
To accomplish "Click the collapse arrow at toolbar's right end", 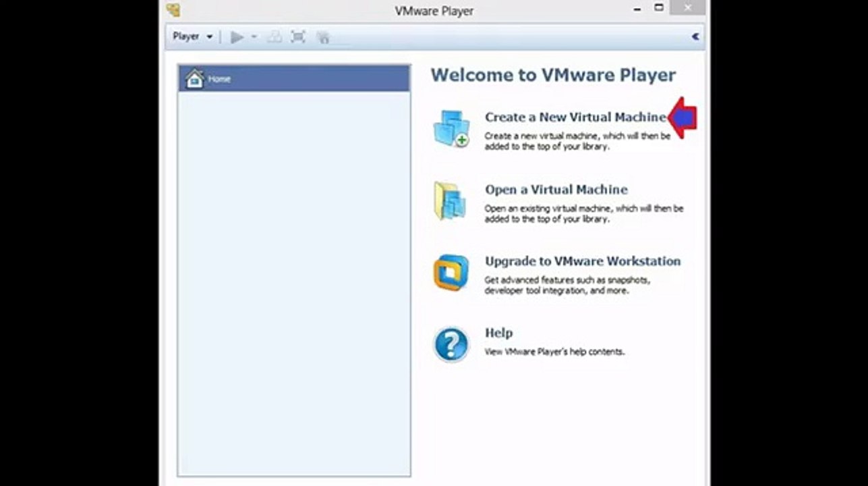I will point(695,36).
